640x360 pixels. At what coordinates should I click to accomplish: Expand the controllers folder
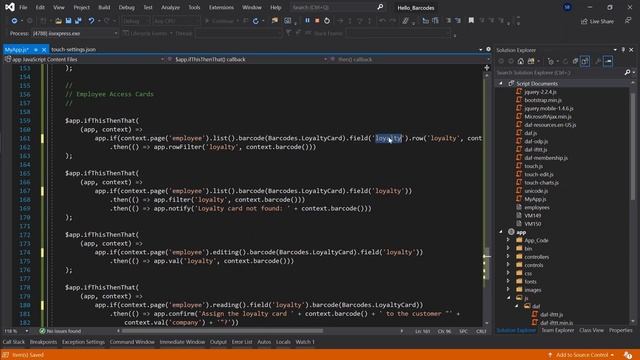508,257
